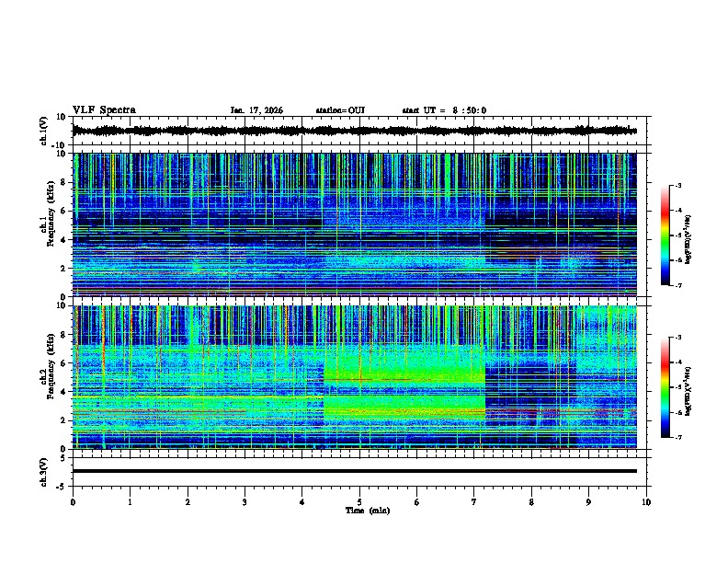This screenshot has height=563, width=728.
Task: Select the 2 kHz tick on ch.2 spectrogram
Action: click(x=63, y=420)
